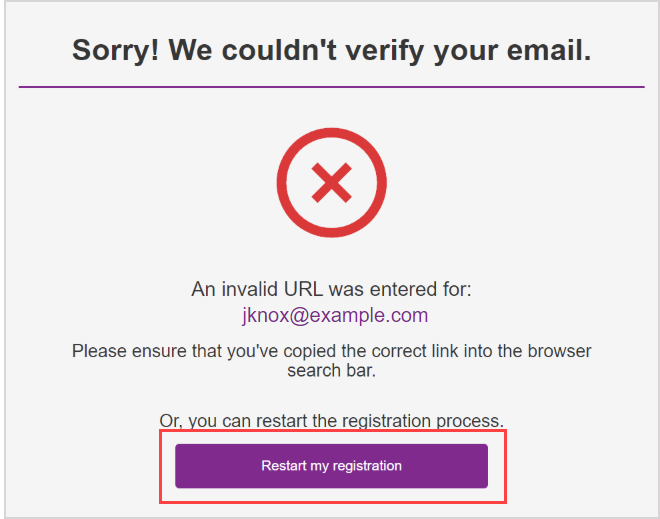Click the "An invalid URL" message line
This screenshot has height=519, width=660.
coord(331,290)
